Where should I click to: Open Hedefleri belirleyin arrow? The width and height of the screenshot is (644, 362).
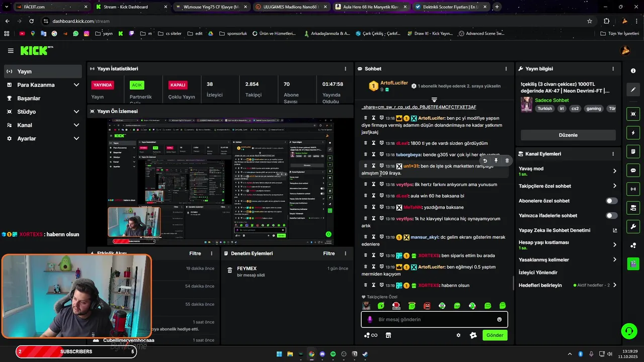point(614,285)
